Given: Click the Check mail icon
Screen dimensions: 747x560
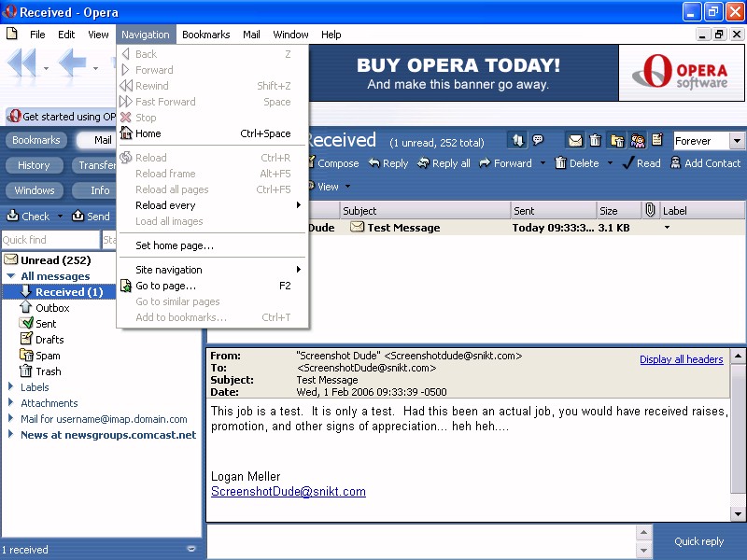Looking at the screenshot, I should coord(12,216).
